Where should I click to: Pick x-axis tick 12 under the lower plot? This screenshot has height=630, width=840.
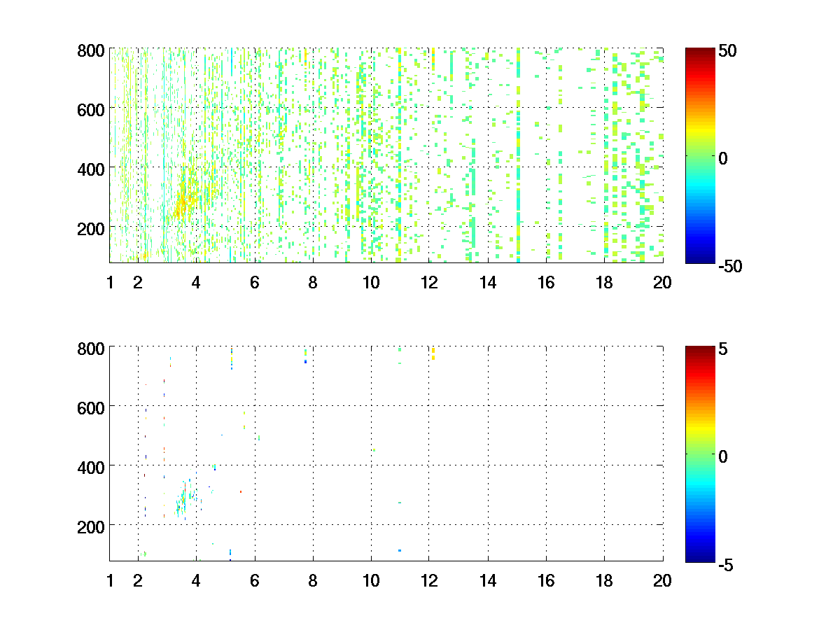[429, 580]
